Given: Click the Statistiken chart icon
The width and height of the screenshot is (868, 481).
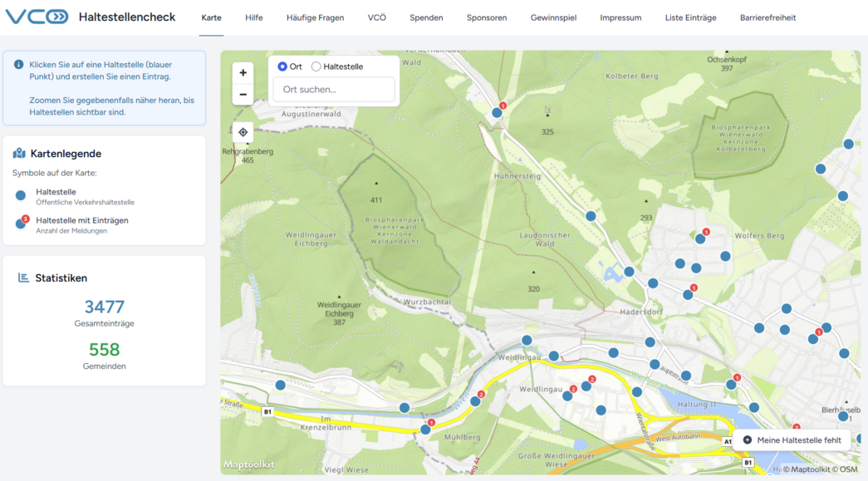Looking at the screenshot, I should pyautogui.click(x=23, y=278).
